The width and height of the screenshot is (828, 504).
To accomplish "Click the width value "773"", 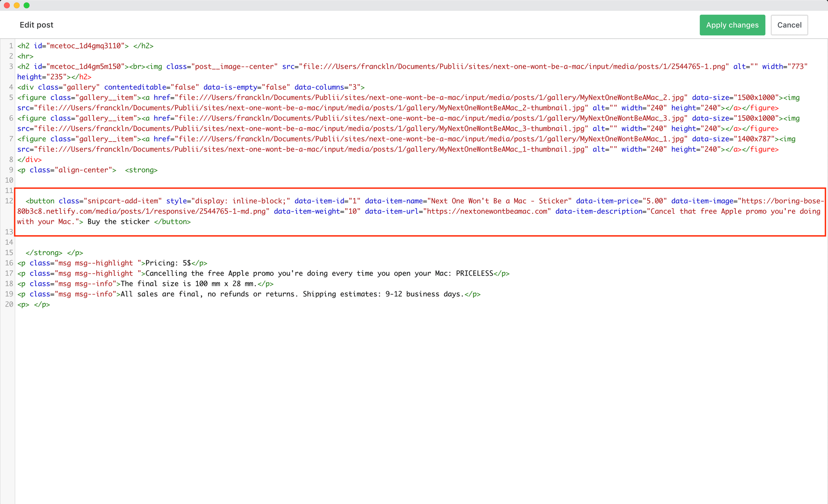I will [797, 67].
